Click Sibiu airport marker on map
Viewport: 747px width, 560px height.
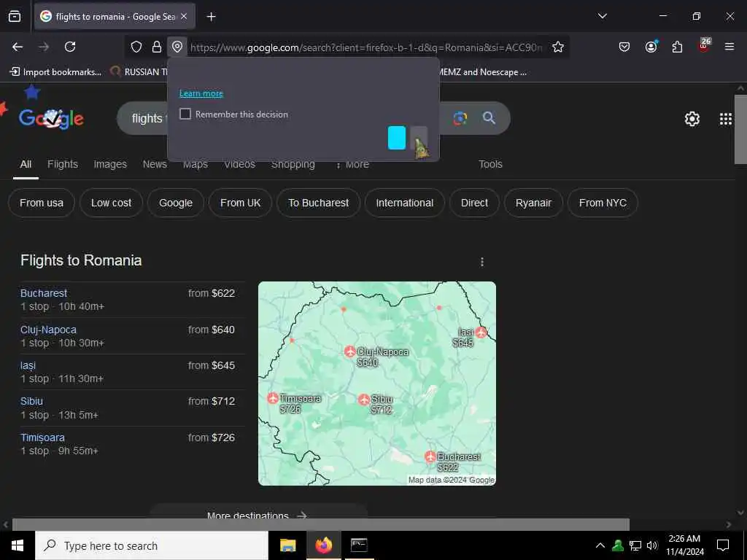coord(364,399)
